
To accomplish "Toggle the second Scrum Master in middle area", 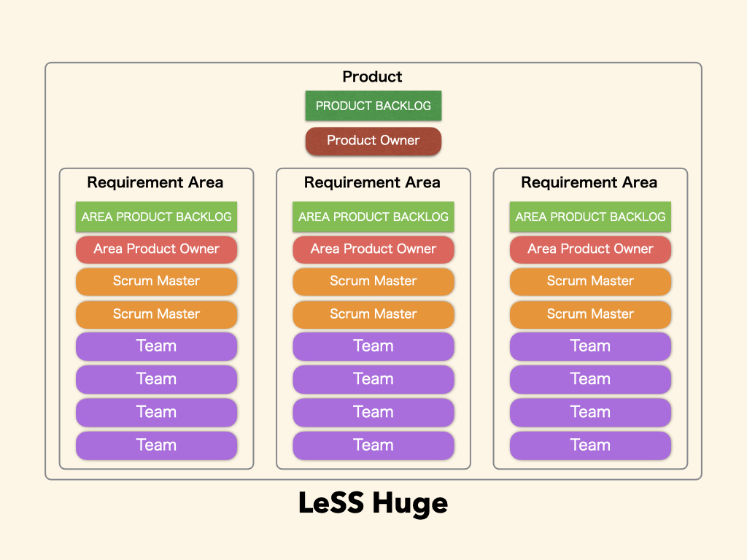I will point(373,314).
